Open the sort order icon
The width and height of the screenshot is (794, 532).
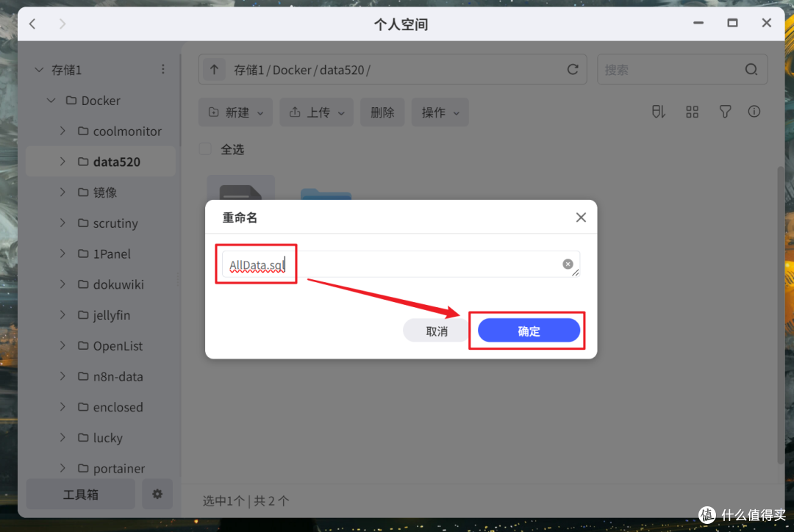658,112
